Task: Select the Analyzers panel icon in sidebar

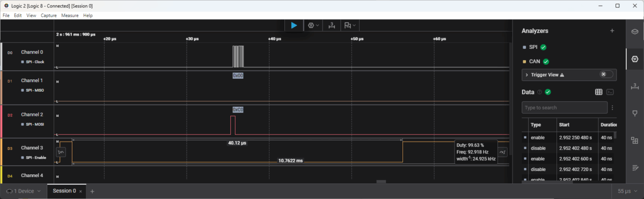Action: (635, 58)
